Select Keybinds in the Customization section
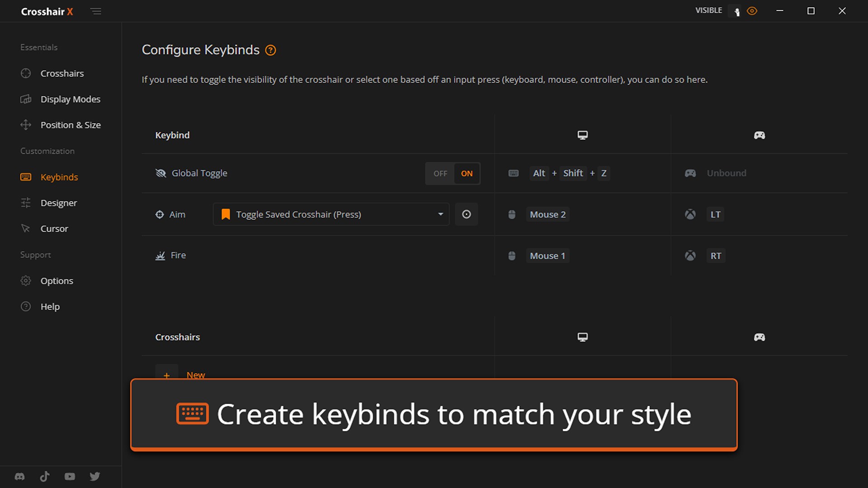The image size is (868, 488). (x=59, y=177)
